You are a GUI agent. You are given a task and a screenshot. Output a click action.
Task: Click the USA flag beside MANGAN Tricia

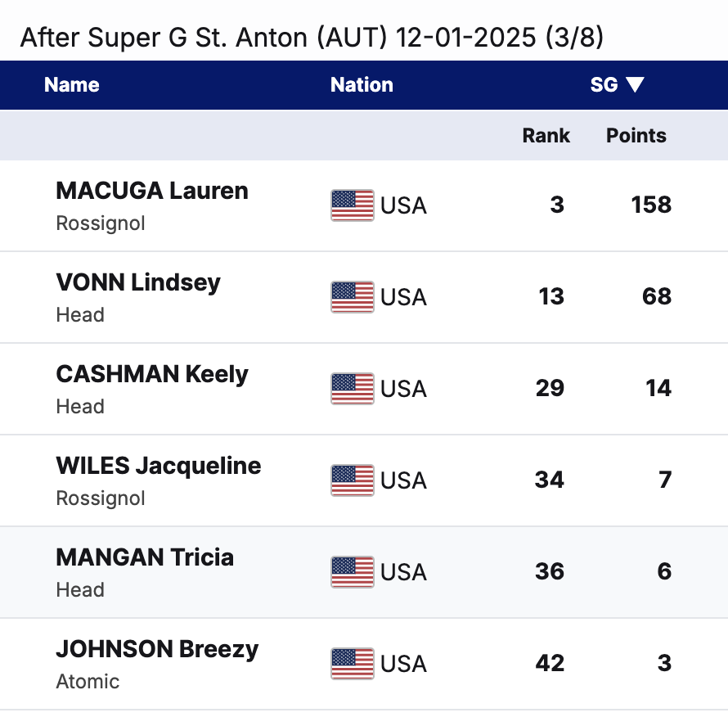click(353, 571)
